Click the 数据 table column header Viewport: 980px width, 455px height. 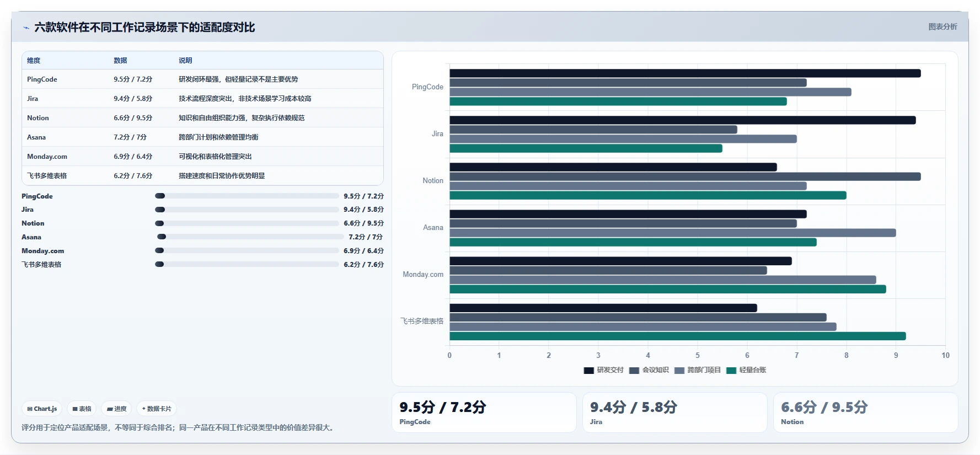[x=120, y=61]
